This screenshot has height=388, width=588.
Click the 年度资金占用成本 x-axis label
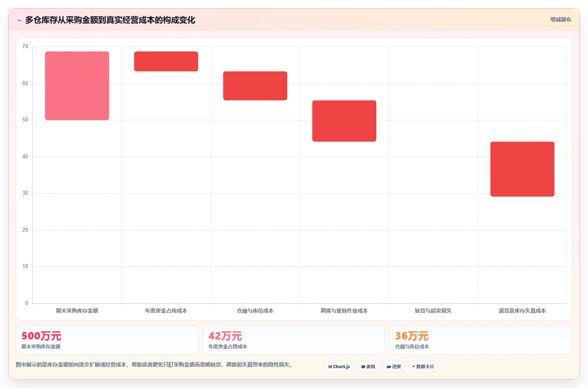(166, 311)
